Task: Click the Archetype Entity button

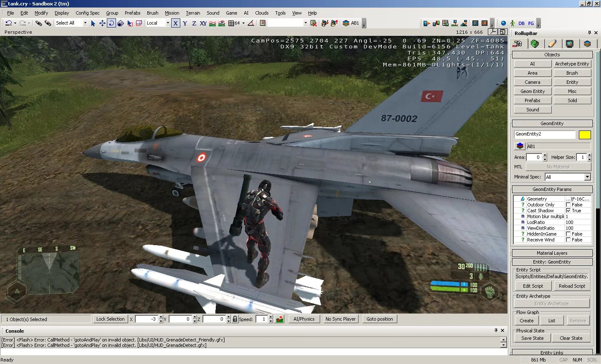Action: [x=572, y=64]
